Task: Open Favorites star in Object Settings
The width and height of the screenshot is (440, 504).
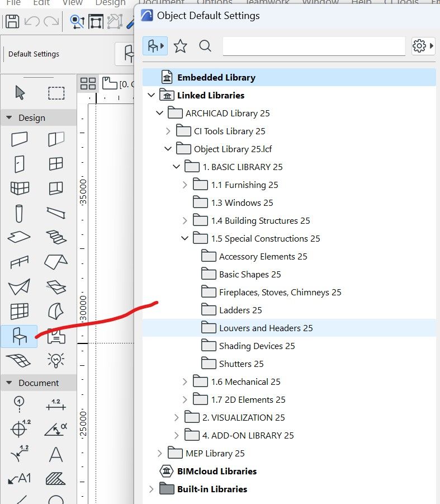Action: point(180,46)
